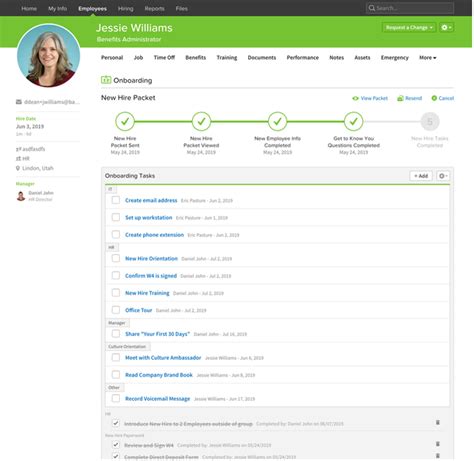The height and width of the screenshot is (461, 474).
Task: Delete the Introduce New Hire completed task
Action: [x=438, y=423]
